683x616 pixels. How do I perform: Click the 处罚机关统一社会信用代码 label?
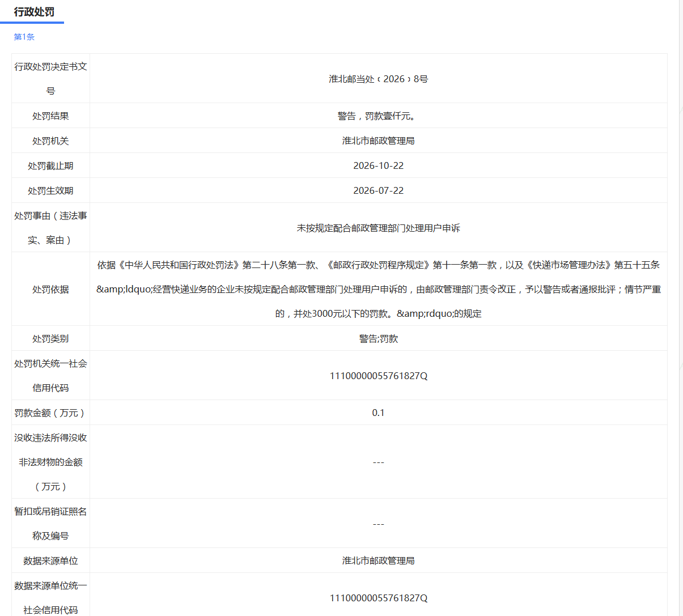coord(50,376)
